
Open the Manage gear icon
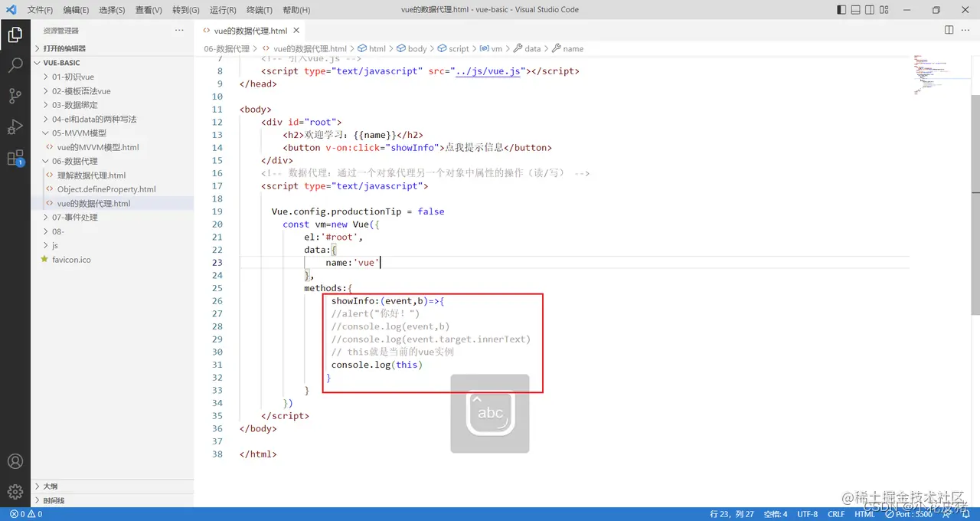pos(15,492)
